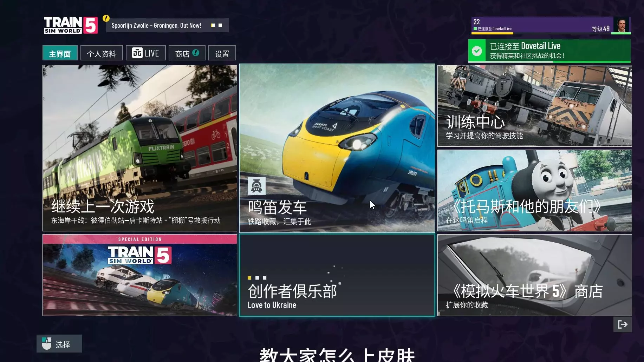The width and height of the screenshot is (644, 362).
Task: Open the 主界面 tab
Action: (x=60, y=53)
